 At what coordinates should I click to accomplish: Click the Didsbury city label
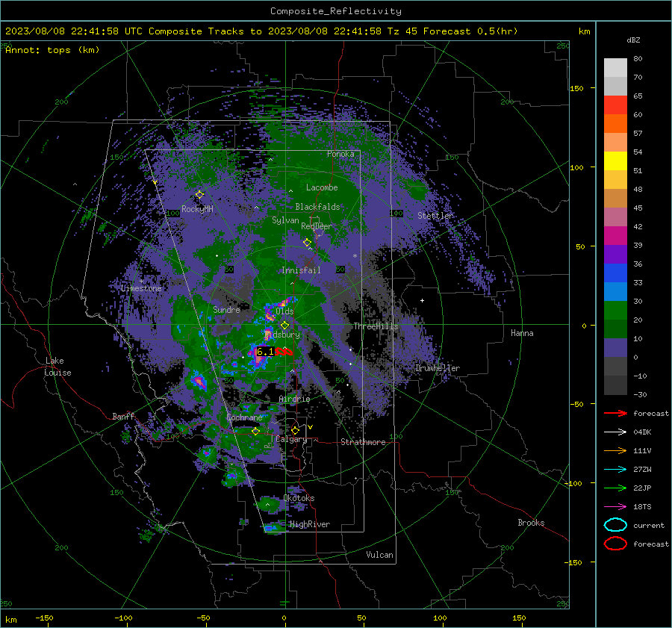coord(282,335)
